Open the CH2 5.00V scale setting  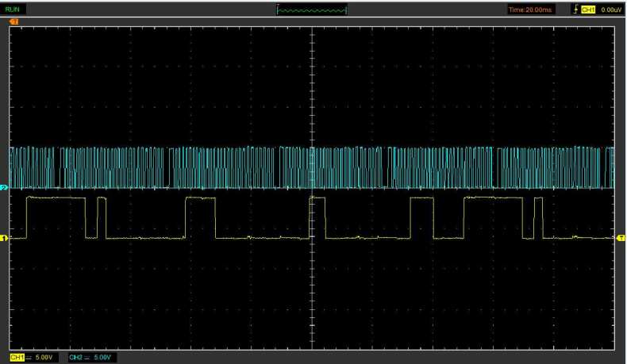point(103,358)
